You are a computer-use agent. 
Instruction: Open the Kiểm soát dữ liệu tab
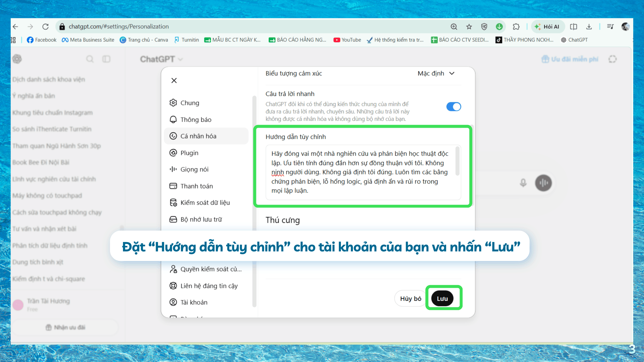click(206, 203)
